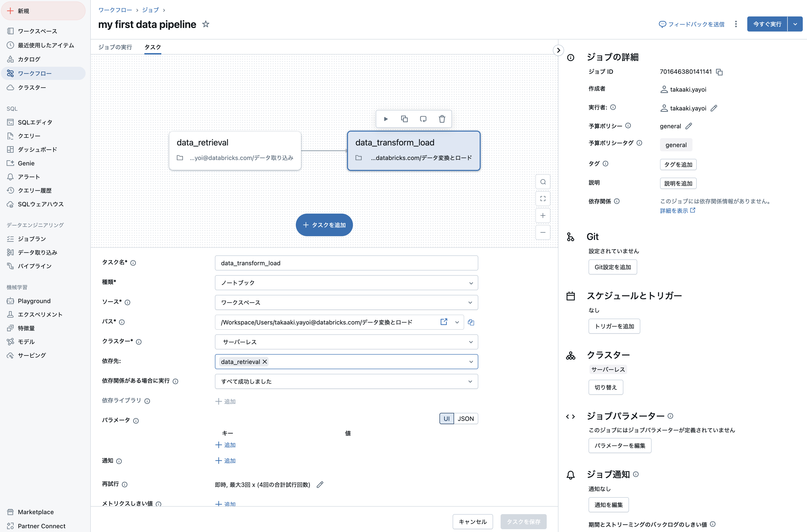Open the 種類 notebook type dropdown
This screenshot has width=807, height=532.
pyautogui.click(x=346, y=283)
